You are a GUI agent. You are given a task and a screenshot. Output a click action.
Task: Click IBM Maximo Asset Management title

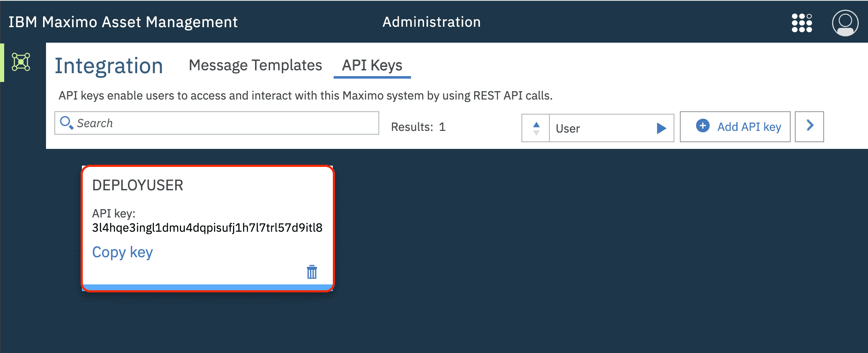[123, 22]
